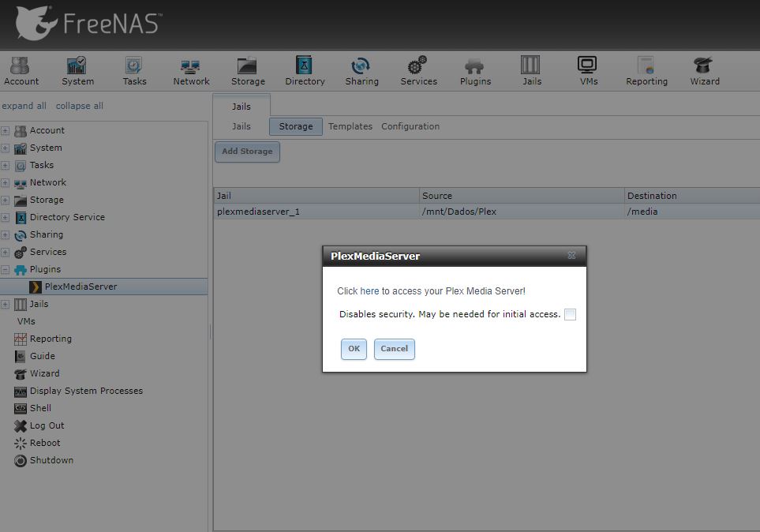Image resolution: width=760 pixels, height=532 pixels.
Task: Click the Jails icon in sidebar tree
Action: (x=21, y=305)
